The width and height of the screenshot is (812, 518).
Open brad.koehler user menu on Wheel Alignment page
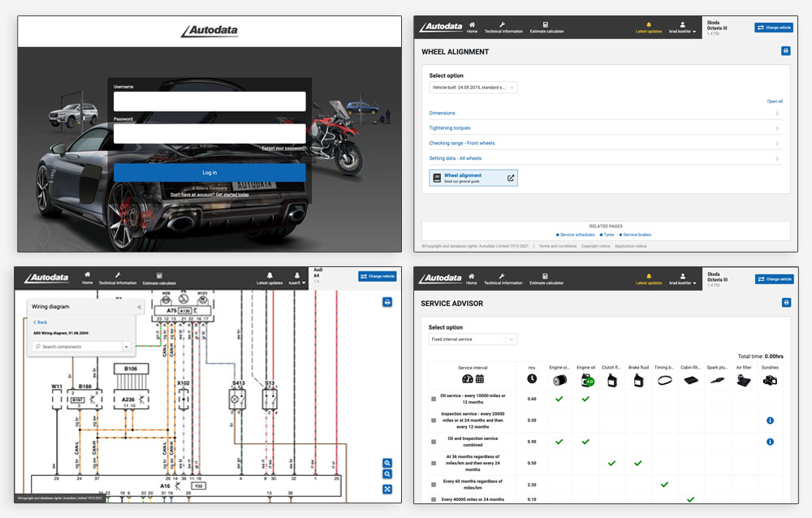click(682, 28)
